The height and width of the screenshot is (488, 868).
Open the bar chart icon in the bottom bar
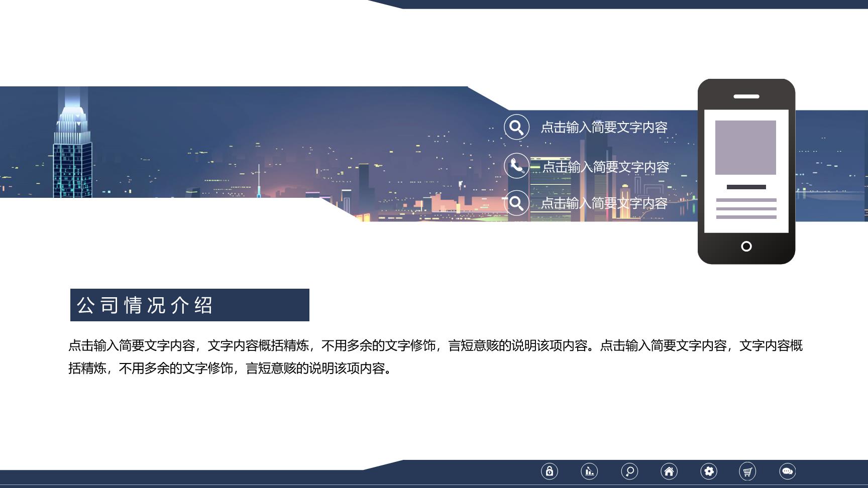tap(589, 471)
